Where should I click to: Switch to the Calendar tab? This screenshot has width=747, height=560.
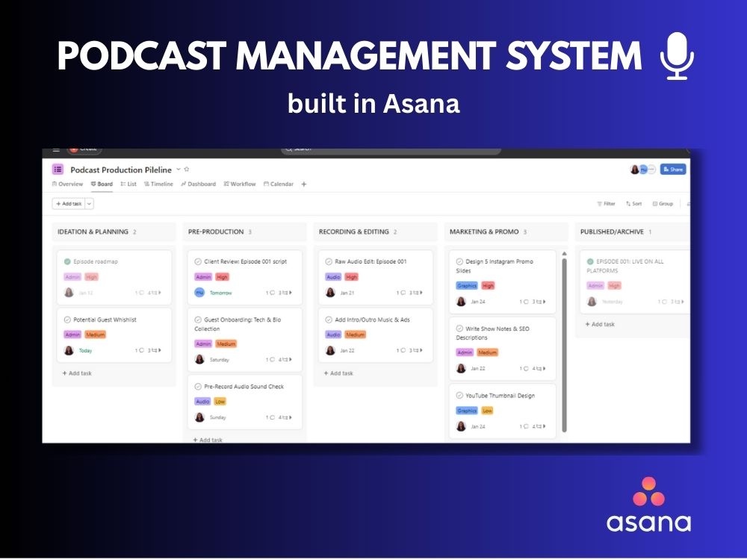[x=279, y=184]
